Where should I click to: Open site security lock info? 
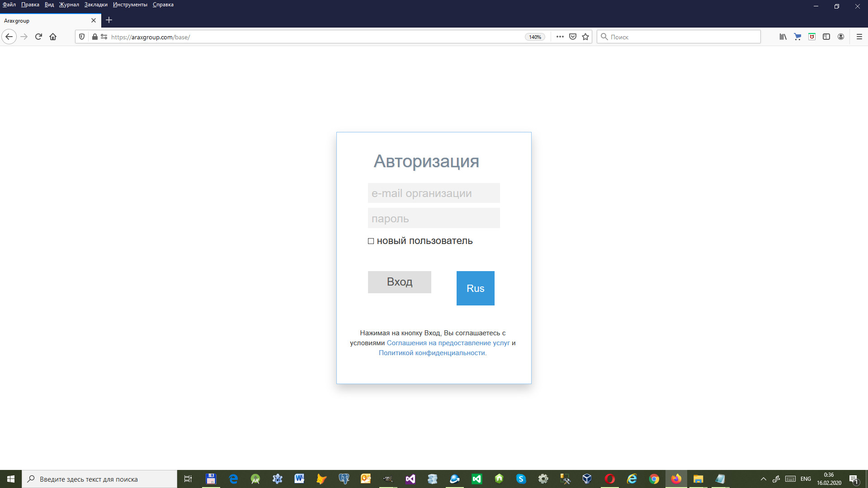(94, 37)
